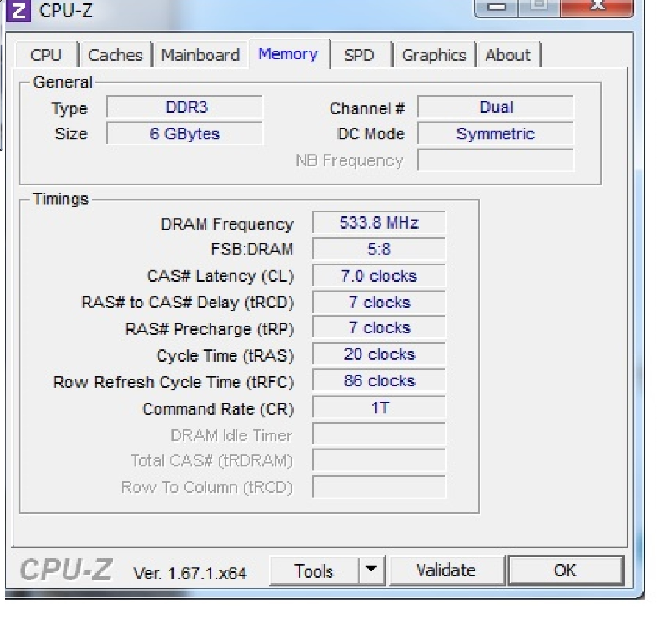
Task: Select the Memory tab
Action: click(288, 54)
